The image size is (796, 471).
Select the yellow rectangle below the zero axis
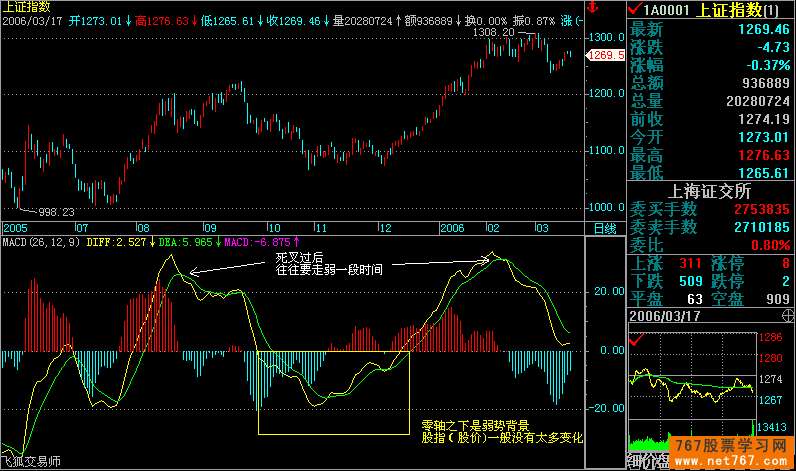(333, 392)
